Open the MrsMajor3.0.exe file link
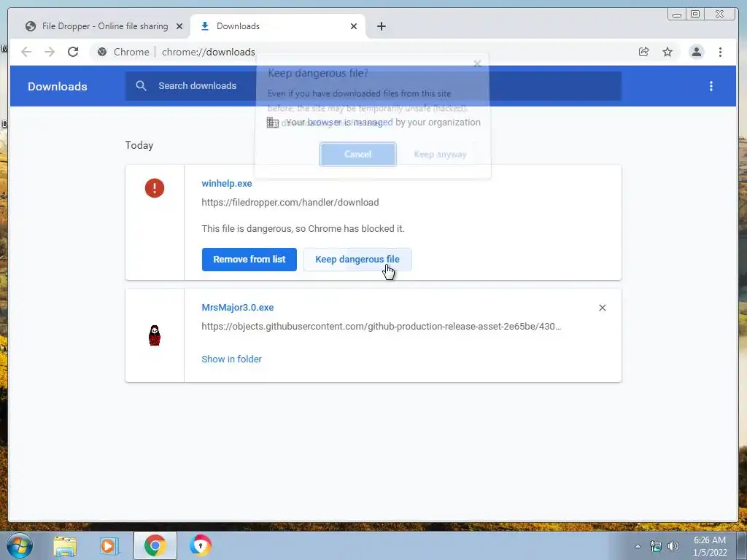The width and height of the screenshot is (747, 560). [238, 308]
